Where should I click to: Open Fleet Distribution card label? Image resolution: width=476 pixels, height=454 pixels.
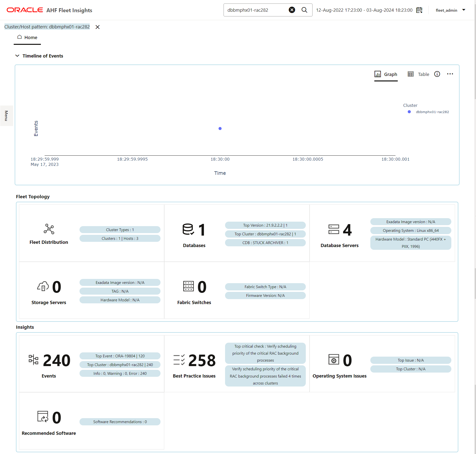point(49,242)
